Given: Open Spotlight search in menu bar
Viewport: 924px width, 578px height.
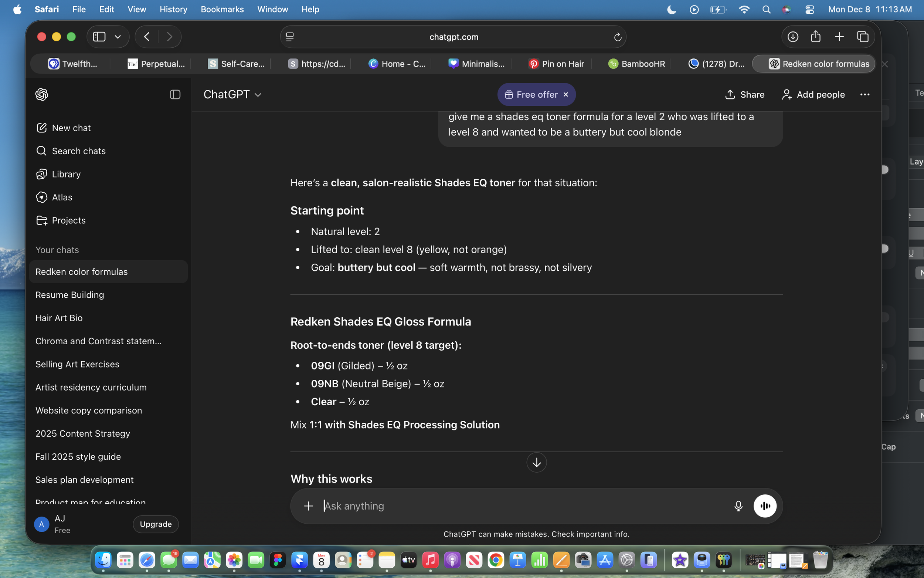Looking at the screenshot, I should (x=766, y=10).
